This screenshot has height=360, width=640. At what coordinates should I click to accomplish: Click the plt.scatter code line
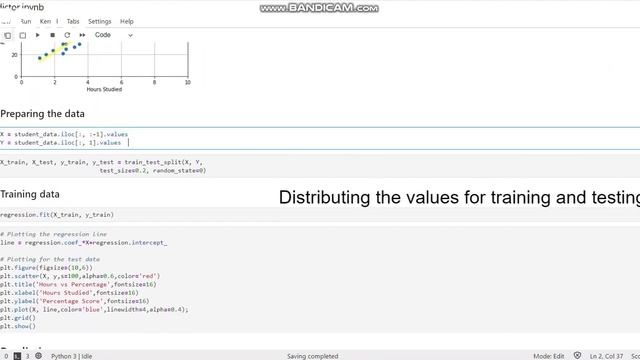80,276
